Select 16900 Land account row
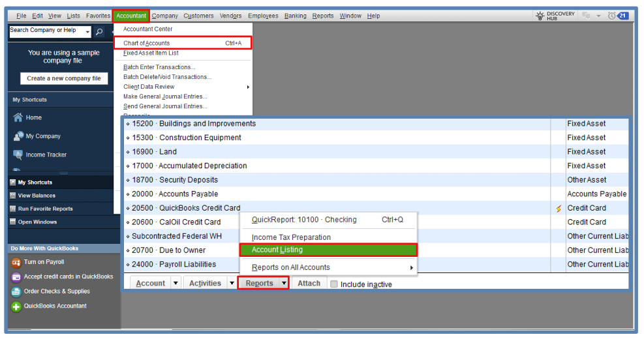Viewport: 644px width, 339px height. click(337, 152)
